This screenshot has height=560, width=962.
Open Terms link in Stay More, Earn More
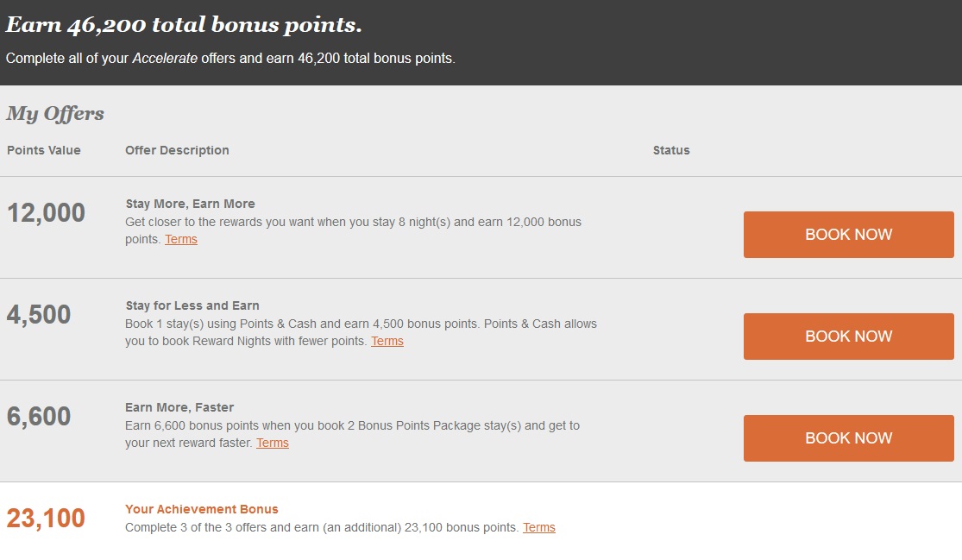tap(181, 239)
